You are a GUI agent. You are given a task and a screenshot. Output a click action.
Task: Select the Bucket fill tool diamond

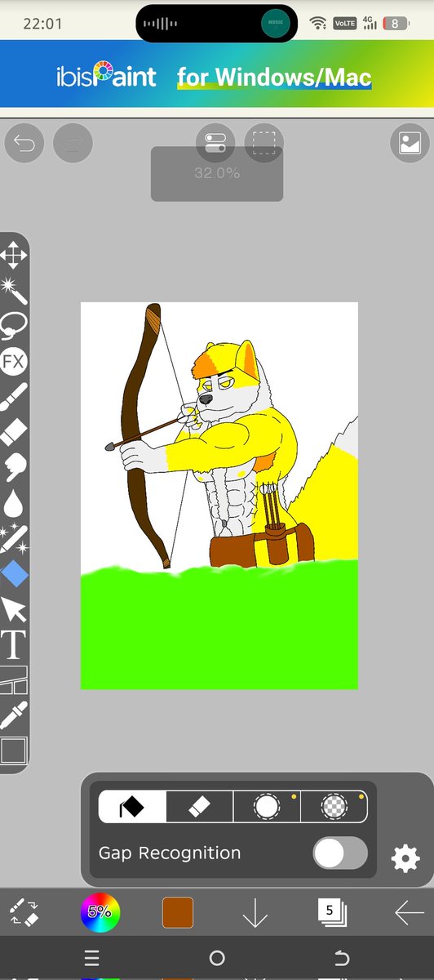point(14,574)
